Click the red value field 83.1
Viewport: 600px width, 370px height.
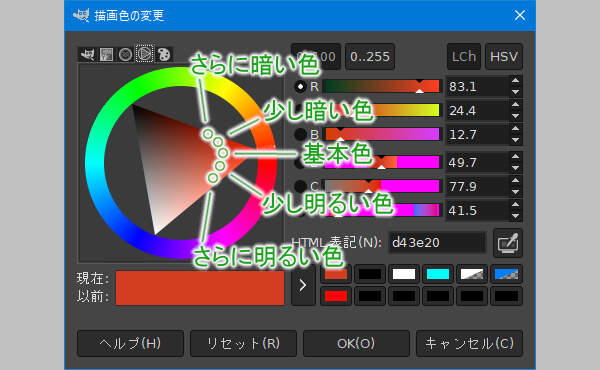point(478,87)
